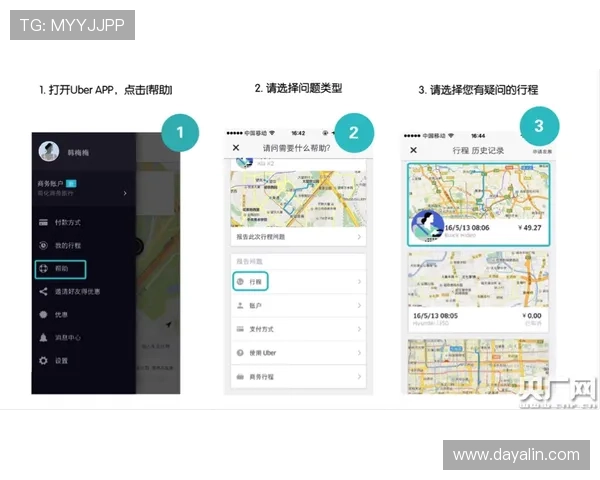Open 报告此次行程问题 via its chevron
600x480 pixels.
359,237
